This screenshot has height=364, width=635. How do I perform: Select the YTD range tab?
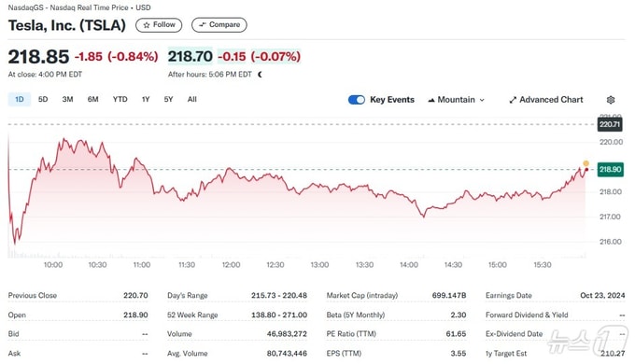(x=120, y=100)
